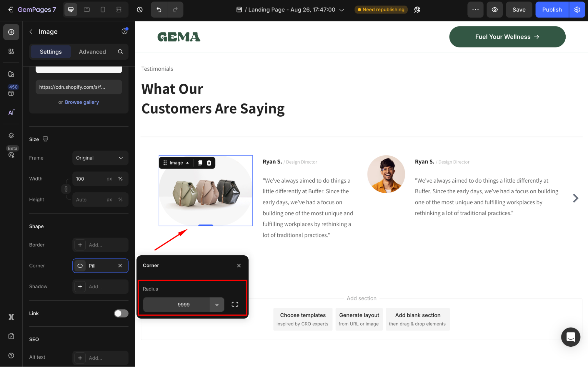Click the preview eye icon
Screen dimensions: 588x367
pos(494,10)
